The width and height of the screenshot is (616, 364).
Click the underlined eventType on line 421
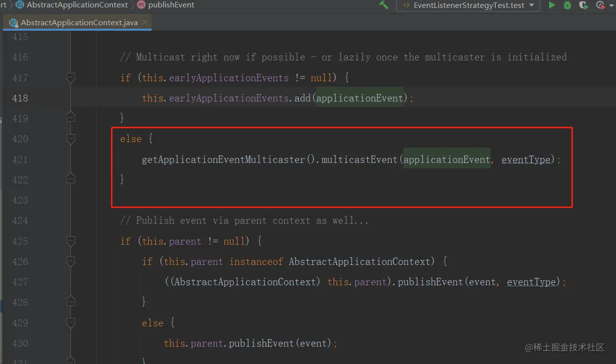point(526,159)
